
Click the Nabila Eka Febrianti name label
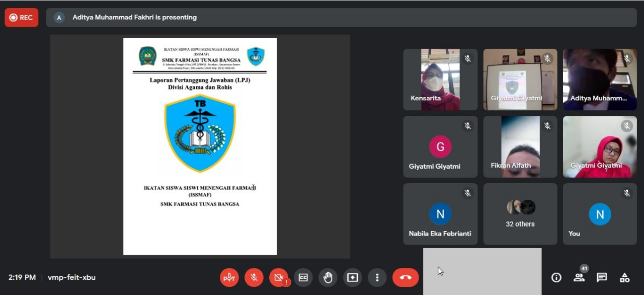click(440, 234)
